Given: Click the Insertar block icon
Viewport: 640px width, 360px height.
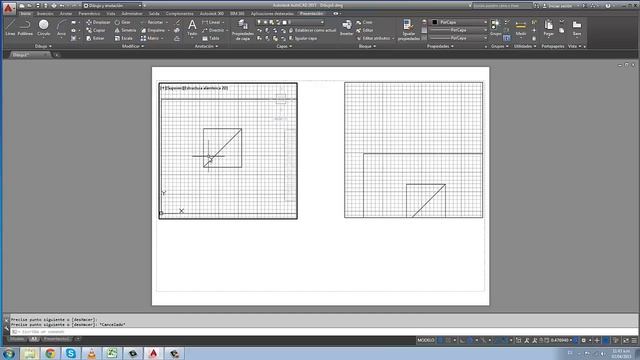Looking at the screenshot, I should pyautogui.click(x=346, y=28).
